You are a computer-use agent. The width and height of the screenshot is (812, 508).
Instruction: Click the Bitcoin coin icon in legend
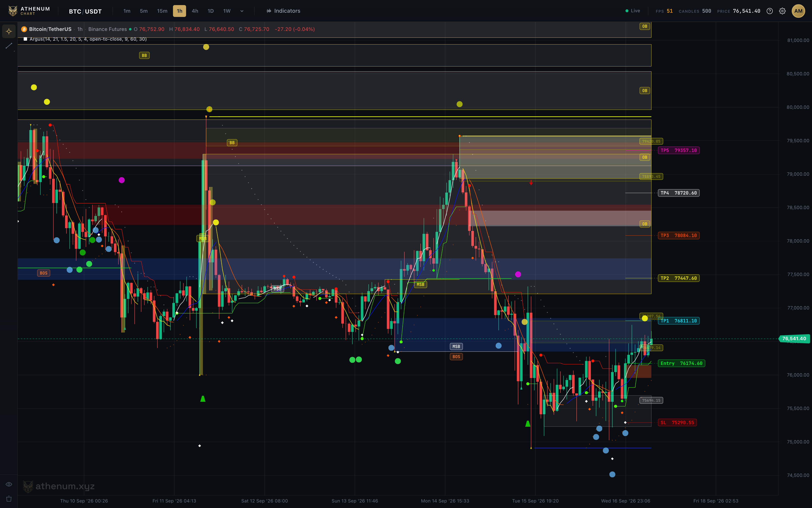coord(24,29)
